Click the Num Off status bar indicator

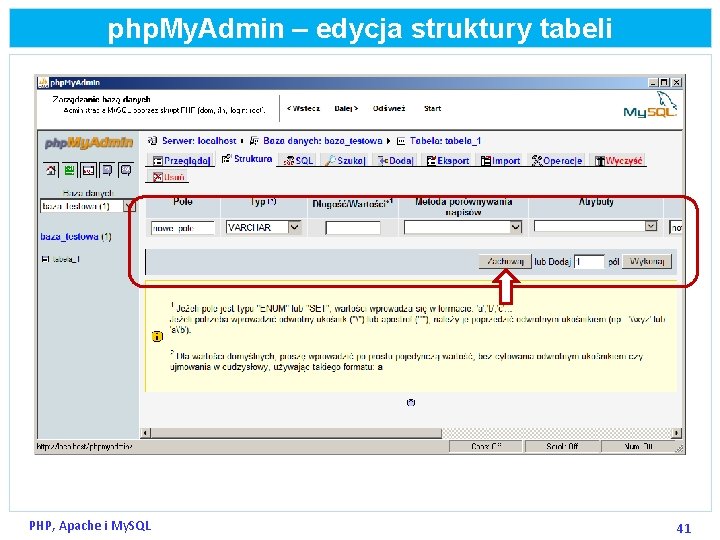tap(638, 446)
